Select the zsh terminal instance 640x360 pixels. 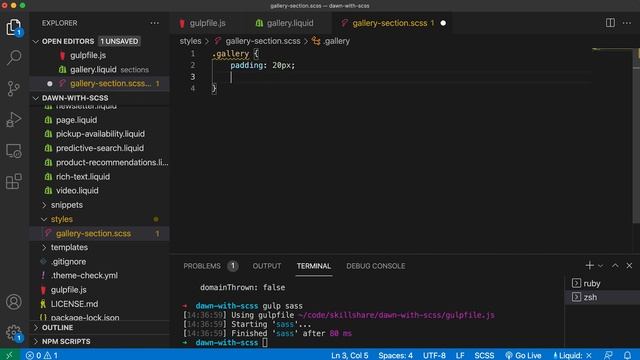(x=602, y=297)
